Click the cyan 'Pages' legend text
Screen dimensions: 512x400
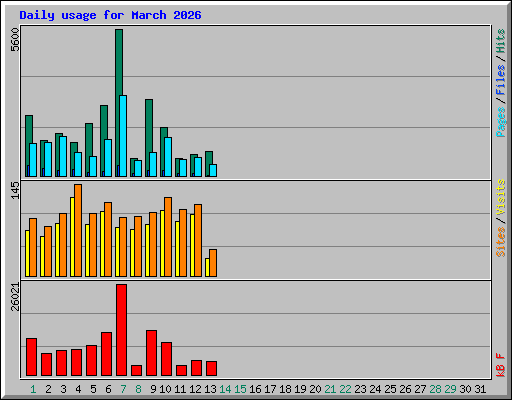point(501,122)
